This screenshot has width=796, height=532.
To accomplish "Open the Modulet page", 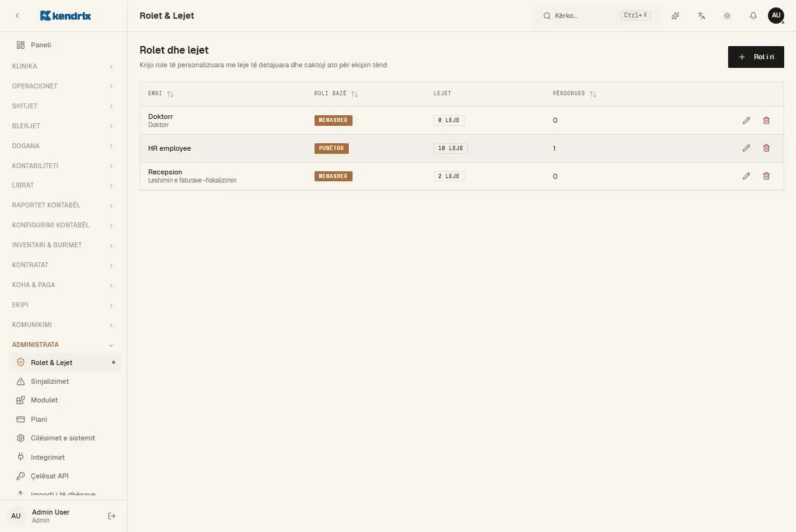I will pos(65,400).
